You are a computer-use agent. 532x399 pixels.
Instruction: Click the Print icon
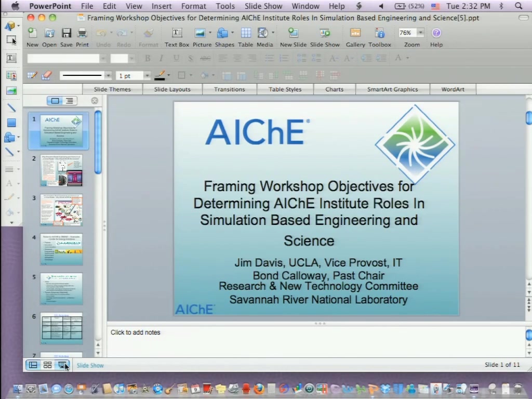click(x=82, y=33)
